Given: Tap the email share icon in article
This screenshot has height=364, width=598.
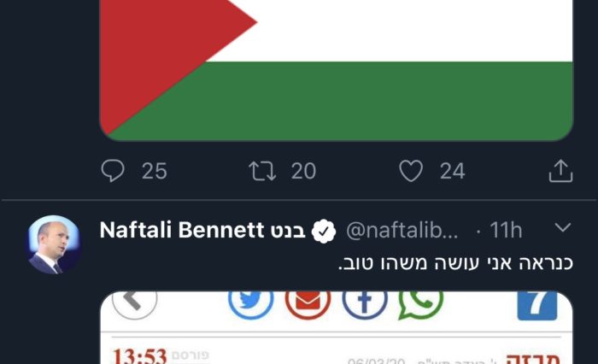Looking at the screenshot, I should pyautogui.click(x=308, y=303).
